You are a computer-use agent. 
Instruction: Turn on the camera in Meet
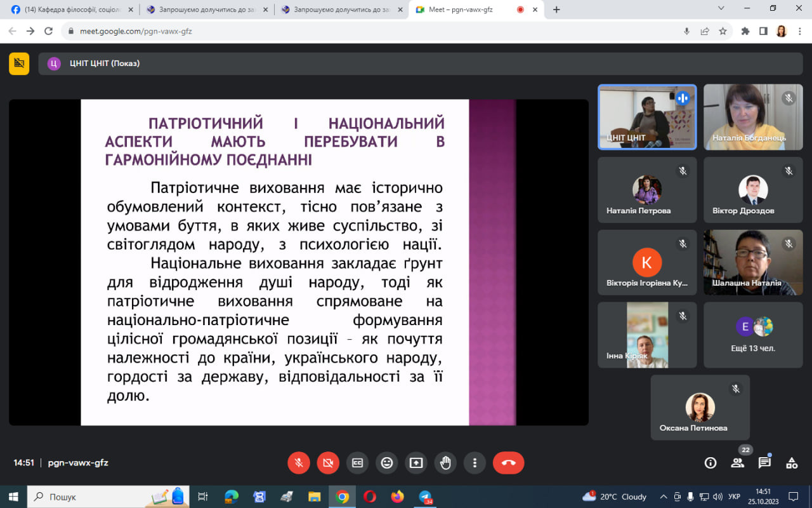click(x=328, y=463)
